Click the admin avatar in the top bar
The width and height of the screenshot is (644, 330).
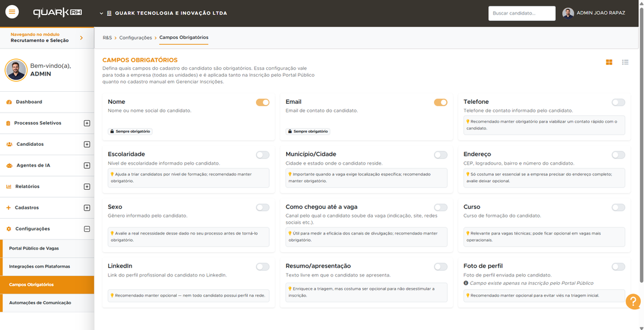coord(568,13)
